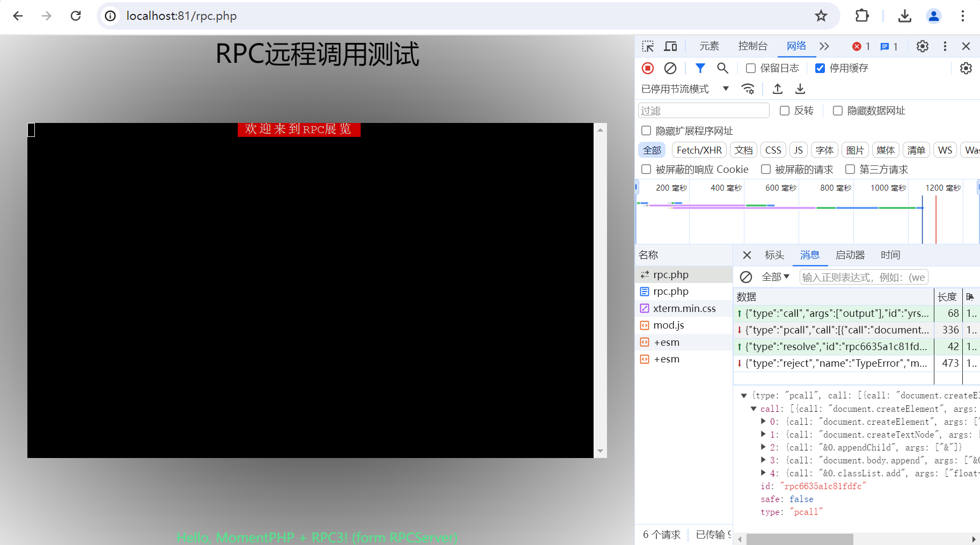Expand call item 3 body.append
980x545 pixels.
[x=763, y=460]
